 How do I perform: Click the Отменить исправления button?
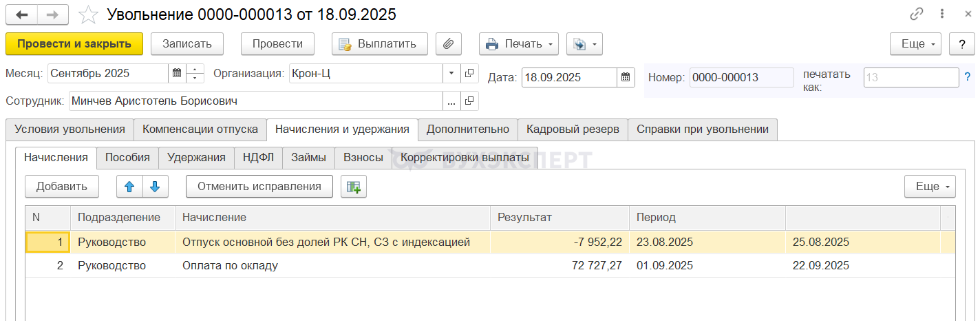coord(259,186)
